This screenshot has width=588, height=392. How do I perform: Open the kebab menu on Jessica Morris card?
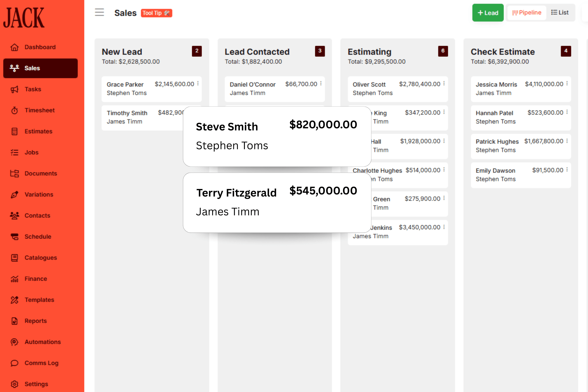click(567, 83)
